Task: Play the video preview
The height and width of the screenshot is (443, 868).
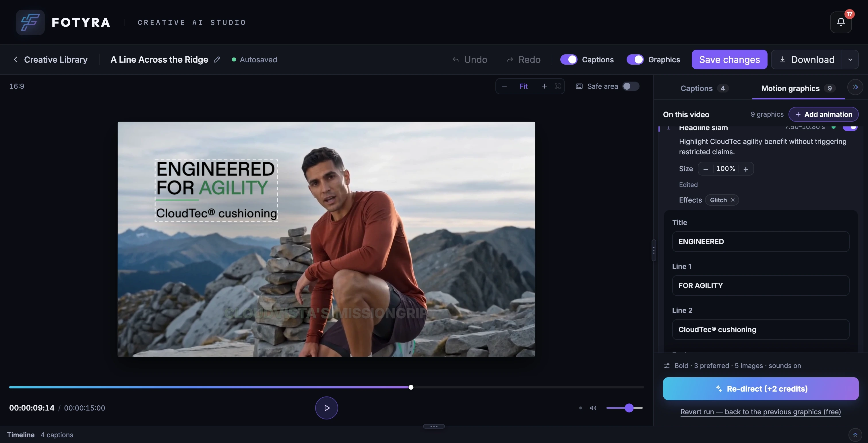Action: (x=326, y=408)
